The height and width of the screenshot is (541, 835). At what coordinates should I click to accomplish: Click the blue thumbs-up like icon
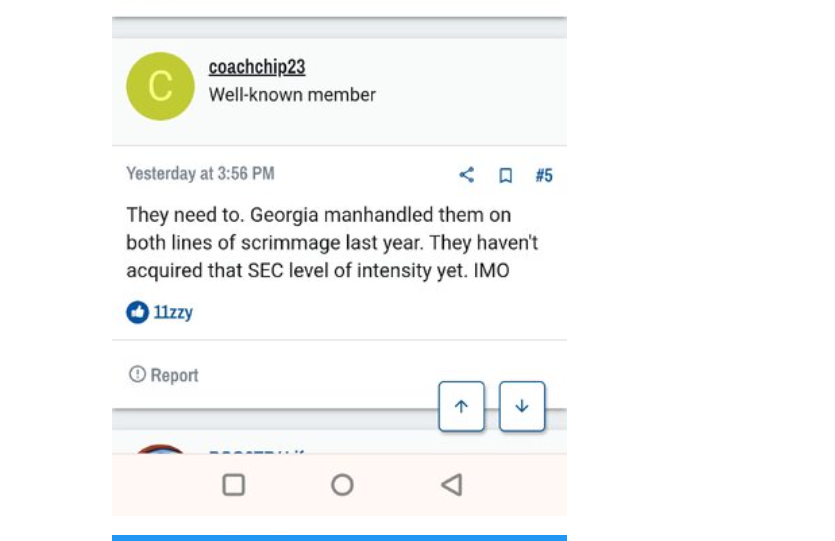[x=137, y=312]
